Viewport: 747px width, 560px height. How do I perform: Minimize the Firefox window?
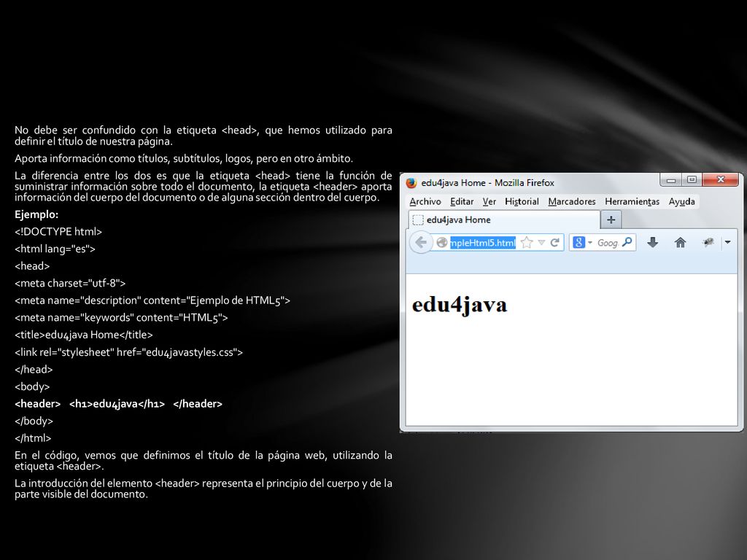pyautogui.click(x=671, y=180)
